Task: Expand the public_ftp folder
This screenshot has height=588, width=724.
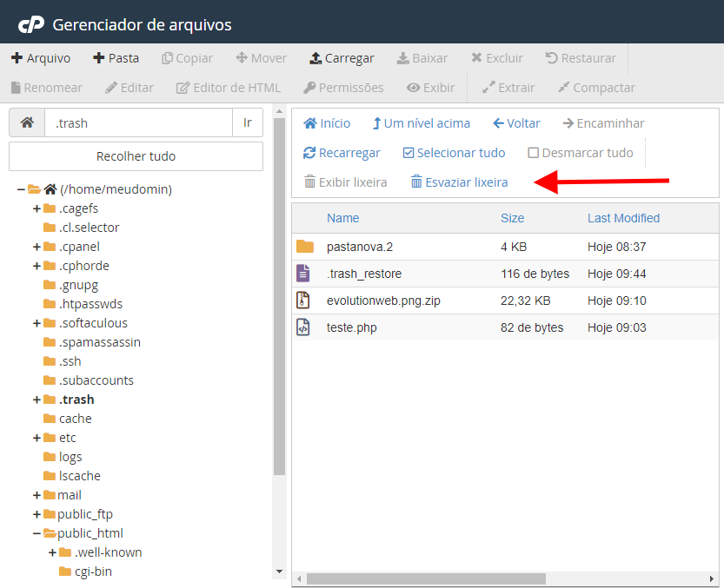Action: click(x=37, y=514)
